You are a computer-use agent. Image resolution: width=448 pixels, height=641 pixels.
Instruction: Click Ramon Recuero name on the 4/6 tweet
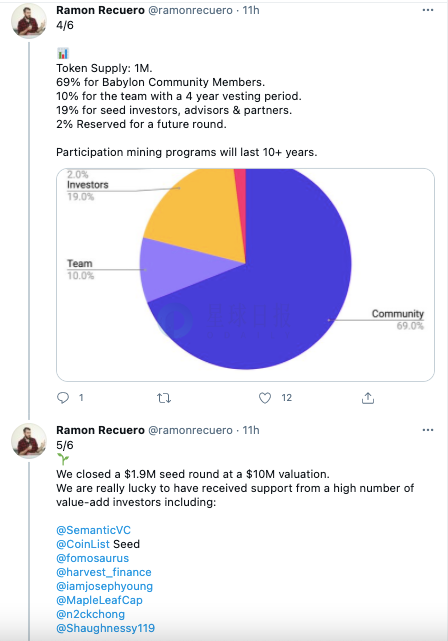point(100,10)
